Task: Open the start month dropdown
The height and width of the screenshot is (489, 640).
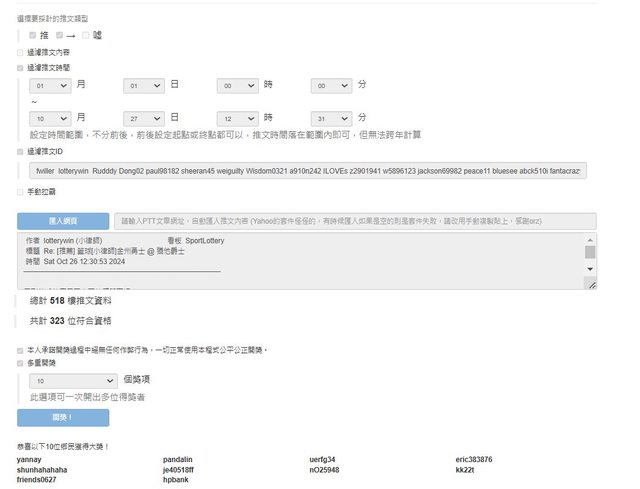Action: click(x=50, y=87)
